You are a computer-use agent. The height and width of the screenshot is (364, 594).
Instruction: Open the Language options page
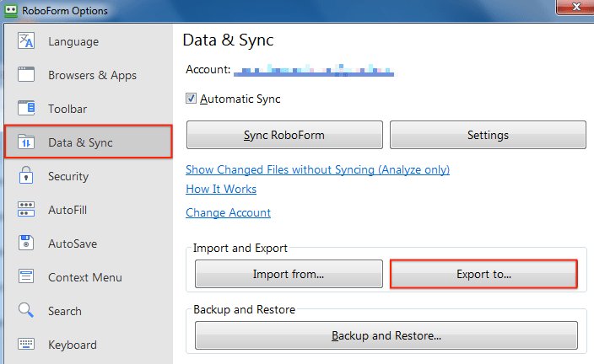coord(89,40)
